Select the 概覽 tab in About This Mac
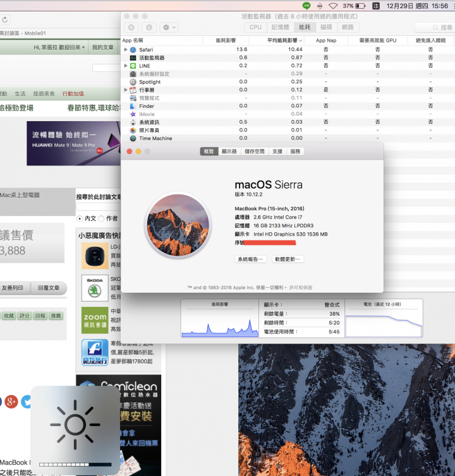The height and width of the screenshot is (476, 455). point(209,151)
